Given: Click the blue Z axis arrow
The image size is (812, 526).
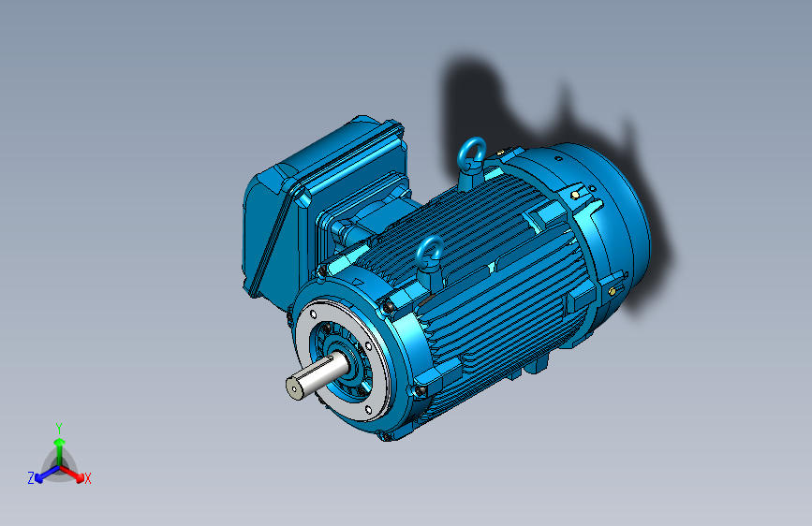Looking at the screenshot, I should [46, 475].
